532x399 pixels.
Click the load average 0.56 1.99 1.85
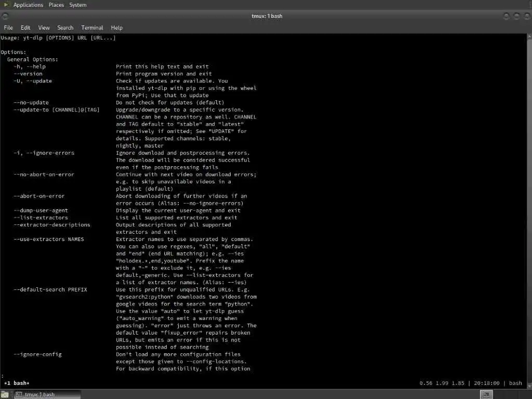[442, 383]
